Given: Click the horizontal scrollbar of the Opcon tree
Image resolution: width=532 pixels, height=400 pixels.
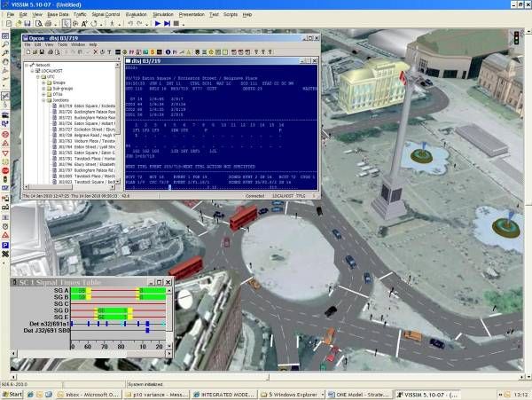Looking at the screenshot, I should tap(69, 187).
